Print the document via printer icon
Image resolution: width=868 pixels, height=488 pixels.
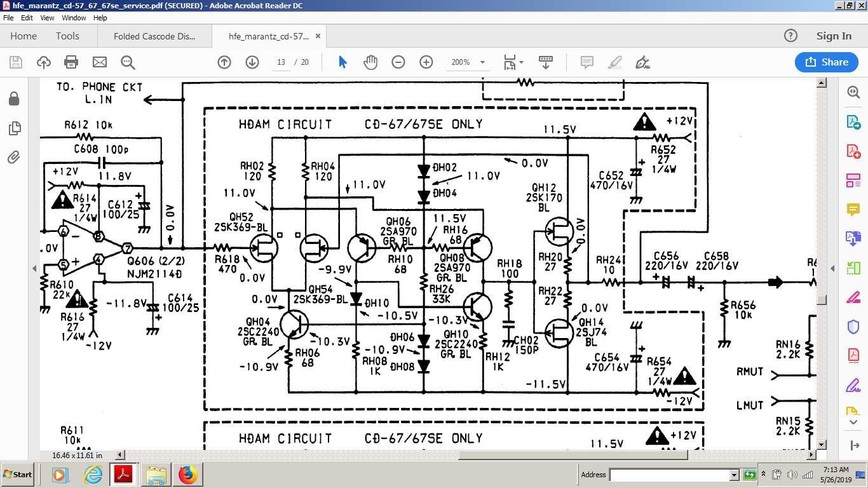click(x=71, y=62)
